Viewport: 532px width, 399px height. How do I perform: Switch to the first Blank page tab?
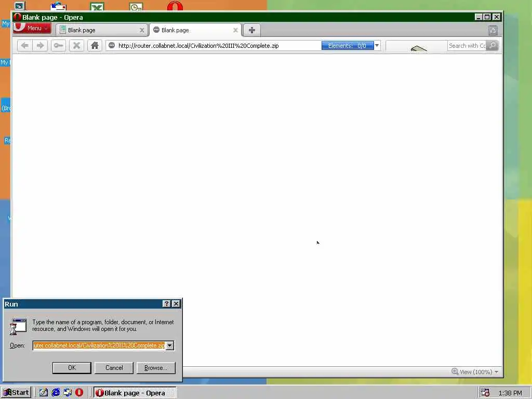[x=102, y=30]
